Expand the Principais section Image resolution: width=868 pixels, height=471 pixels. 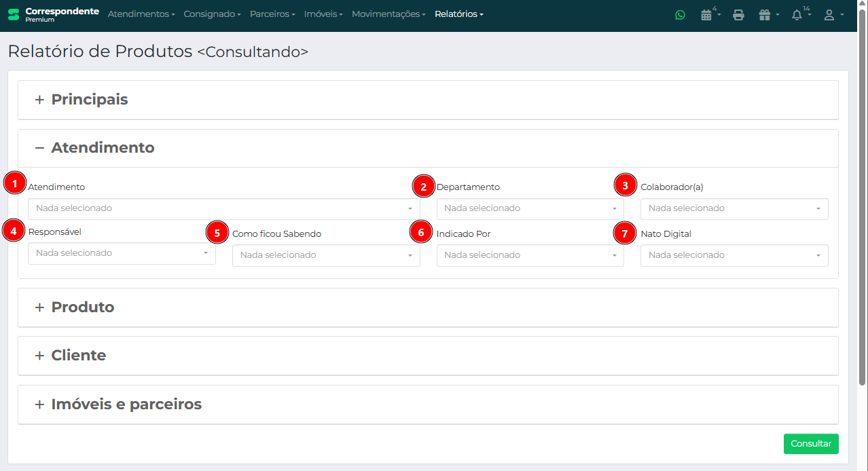pyautogui.click(x=89, y=100)
